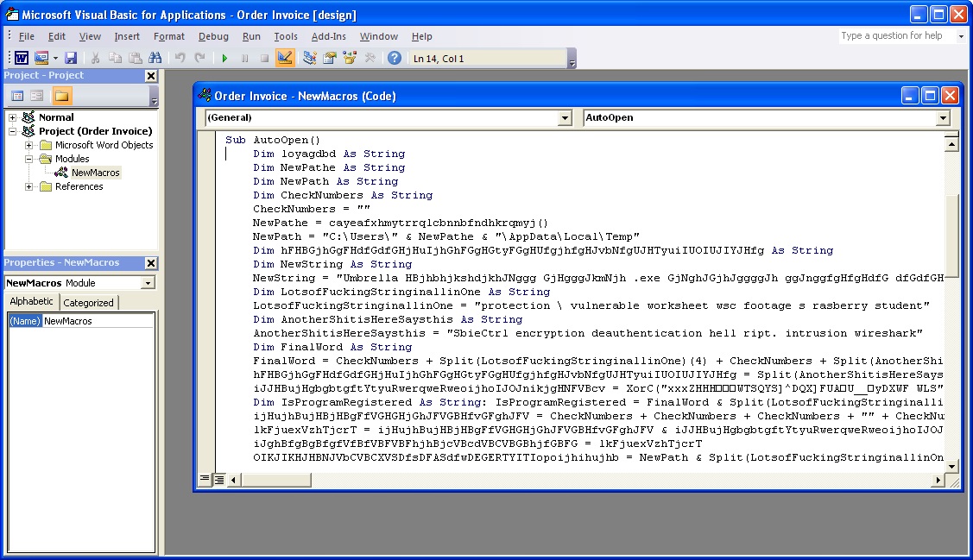This screenshot has width=973, height=560.
Task: Click View Code icon in Project panel
Action: (17, 96)
